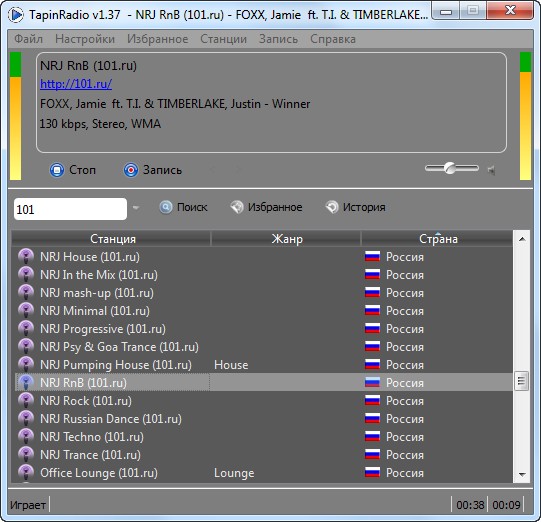Start recording with the Запись button
541x522 pixels.
pos(153,170)
